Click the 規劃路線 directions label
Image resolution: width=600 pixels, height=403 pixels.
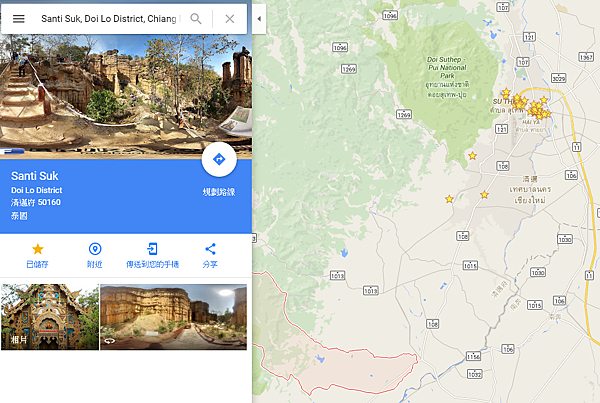pyautogui.click(x=219, y=192)
